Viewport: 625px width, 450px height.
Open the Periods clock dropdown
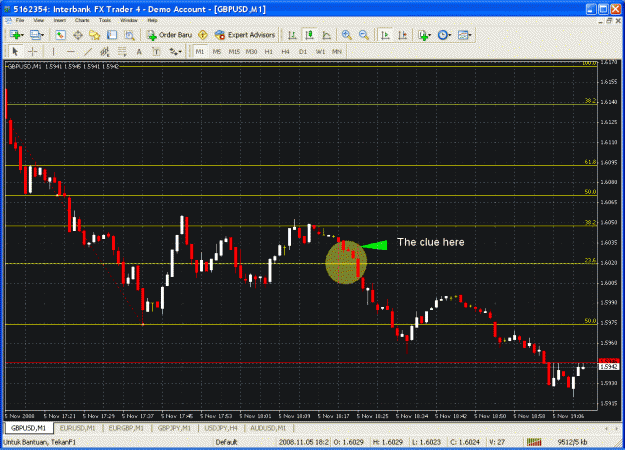tap(444, 35)
